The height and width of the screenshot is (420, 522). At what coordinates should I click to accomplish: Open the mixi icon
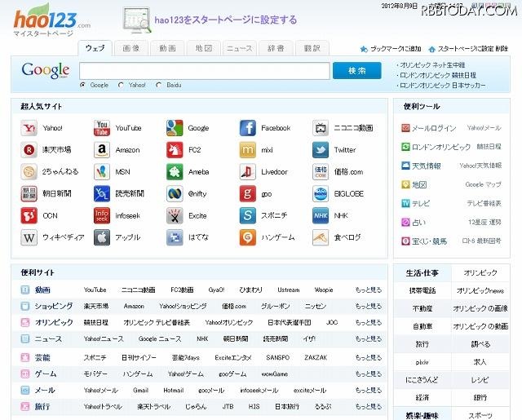(x=248, y=150)
